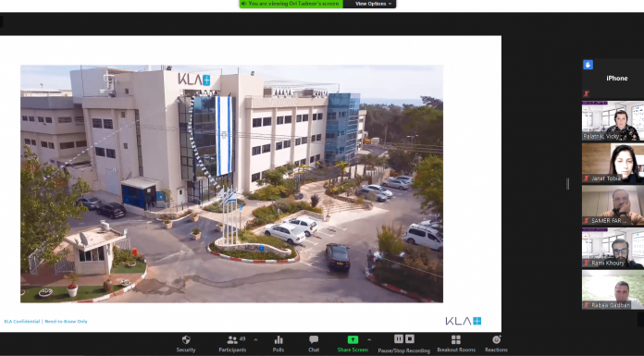644x356 pixels.
Task: Stop the recording
Action: coord(410,338)
